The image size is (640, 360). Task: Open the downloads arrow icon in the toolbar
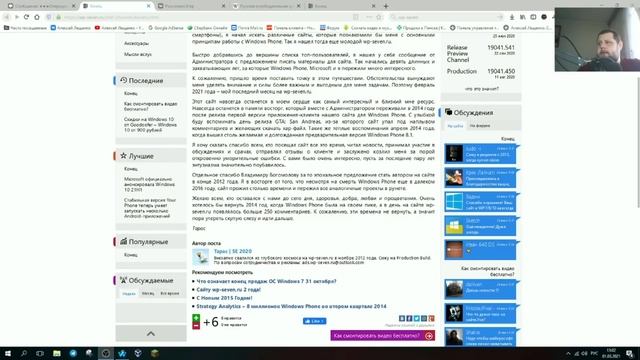click(512, 17)
